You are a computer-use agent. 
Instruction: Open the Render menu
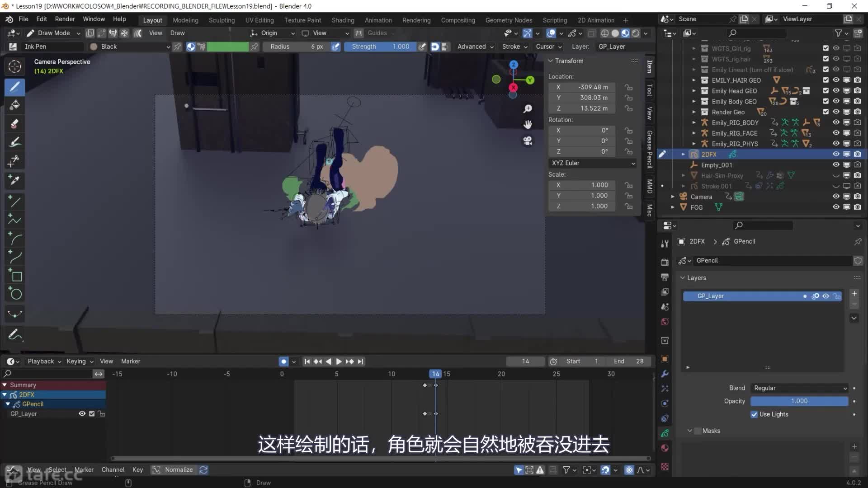click(65, 19)
